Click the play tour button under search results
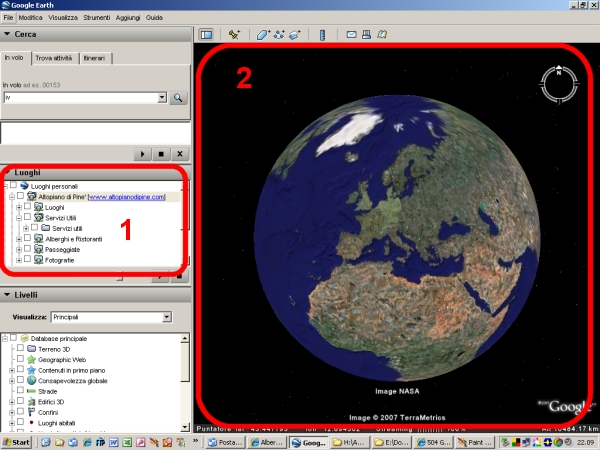This screenshot has width=600, height=450. [x=142, y=154]
